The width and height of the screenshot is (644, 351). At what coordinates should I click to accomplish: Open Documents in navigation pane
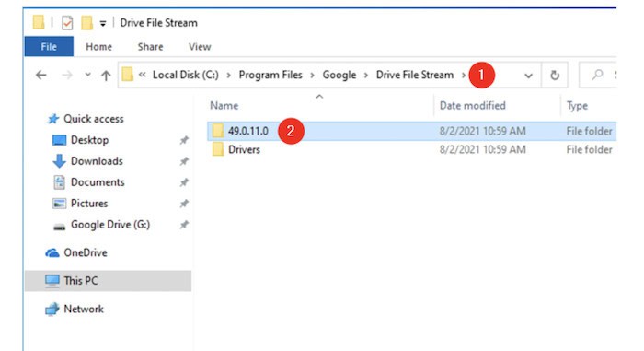(98, 181)
